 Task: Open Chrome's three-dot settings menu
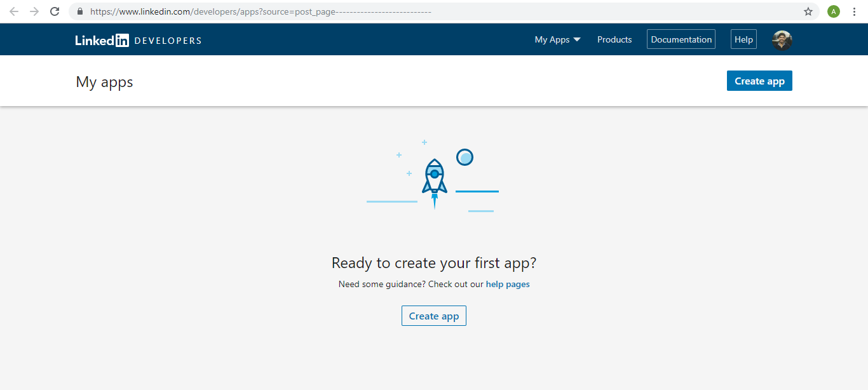coord(854,11)
